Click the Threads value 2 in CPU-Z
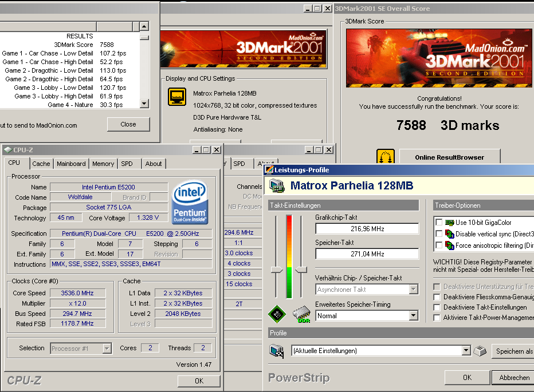 (203, 348)
